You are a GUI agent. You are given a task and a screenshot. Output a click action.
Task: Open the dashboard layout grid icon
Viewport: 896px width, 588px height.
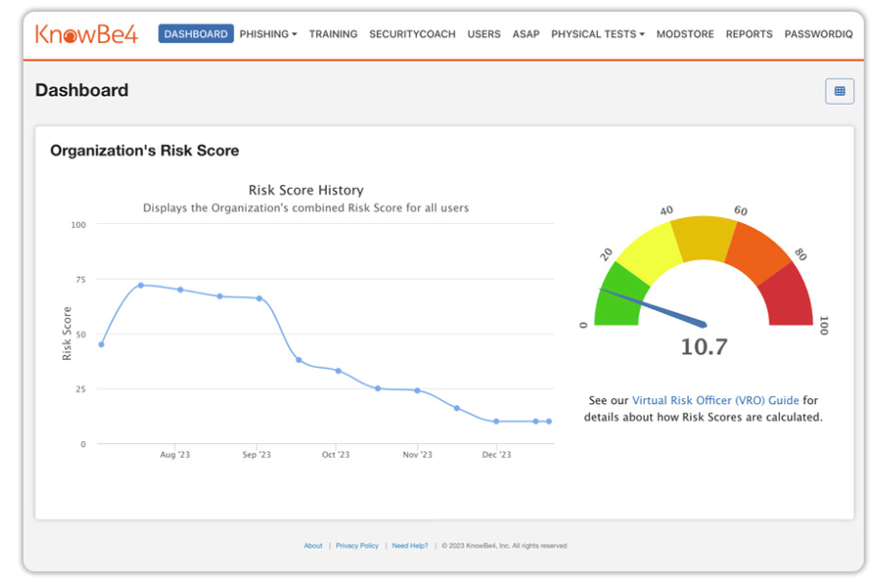point(838,90)
